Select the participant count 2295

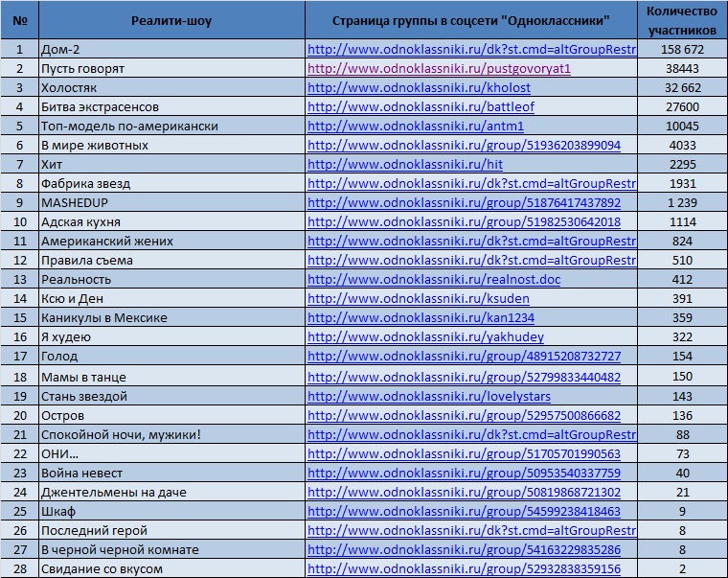coord(682,165)
